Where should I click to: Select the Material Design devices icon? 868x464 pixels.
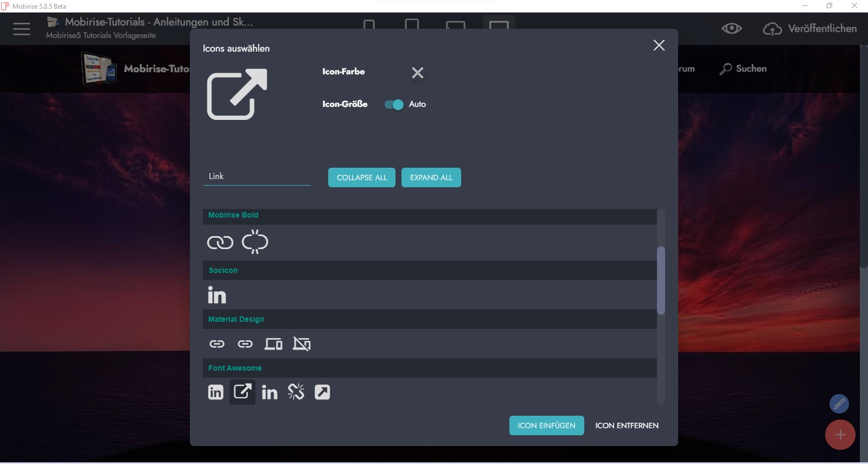pyautogui.click(x=273, y=344)
